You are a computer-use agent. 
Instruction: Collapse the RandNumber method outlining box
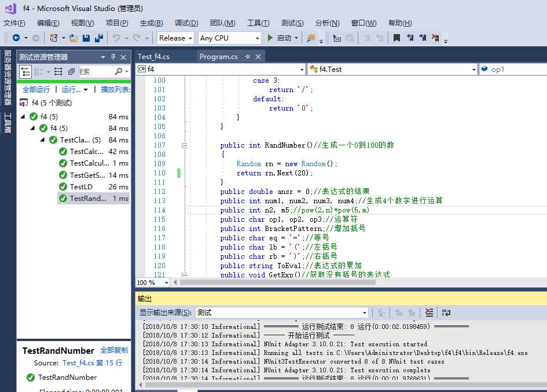coord(184,145)
